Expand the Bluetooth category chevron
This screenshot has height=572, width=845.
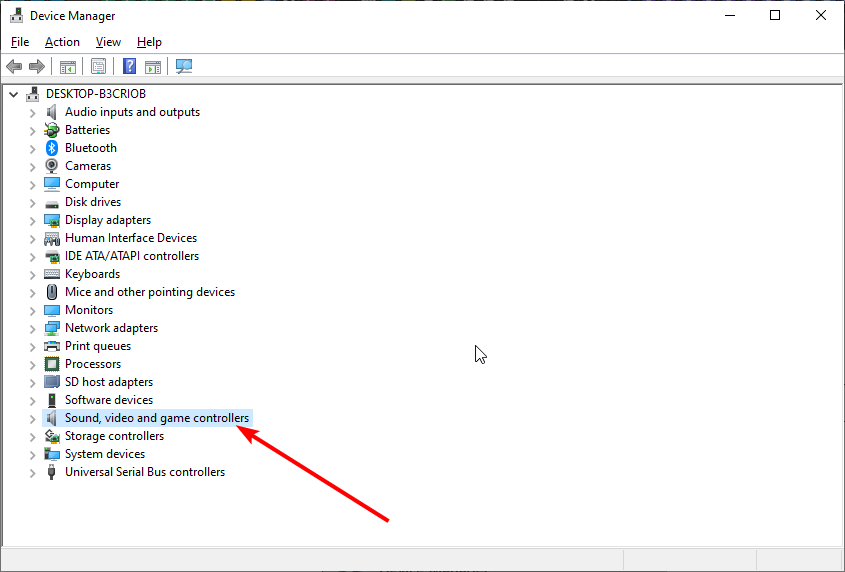[x=32, y=148]
